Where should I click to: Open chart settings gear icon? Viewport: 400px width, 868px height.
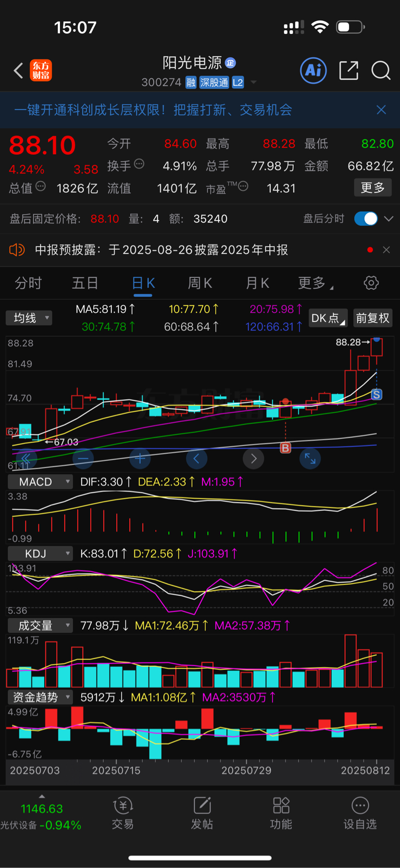pos(371,283)
